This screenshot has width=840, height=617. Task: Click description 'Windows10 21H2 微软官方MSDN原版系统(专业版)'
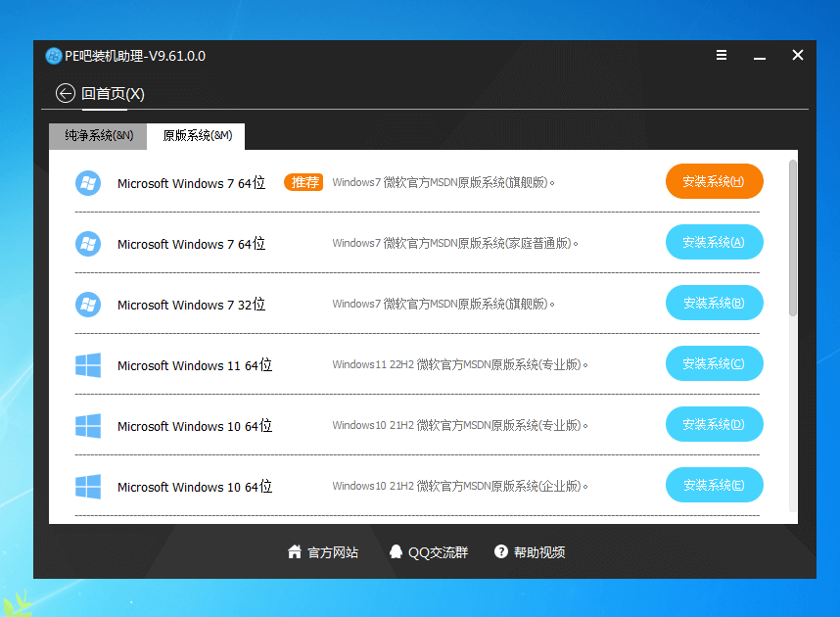point(459,425)
